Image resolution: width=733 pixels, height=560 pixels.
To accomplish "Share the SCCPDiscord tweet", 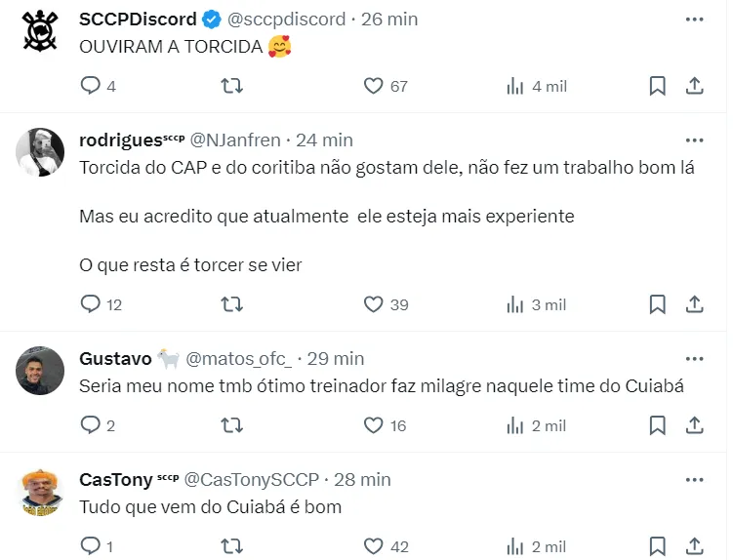I will coord(695,86).
